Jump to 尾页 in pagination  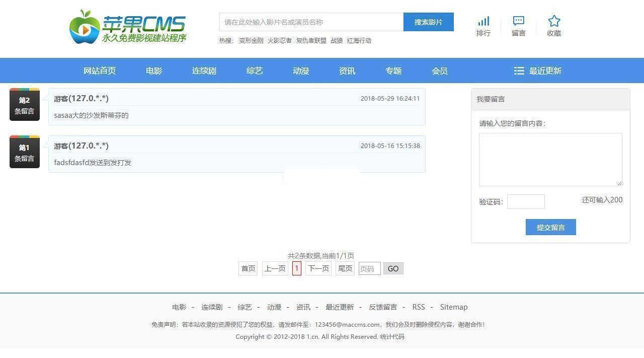point(345,268)
